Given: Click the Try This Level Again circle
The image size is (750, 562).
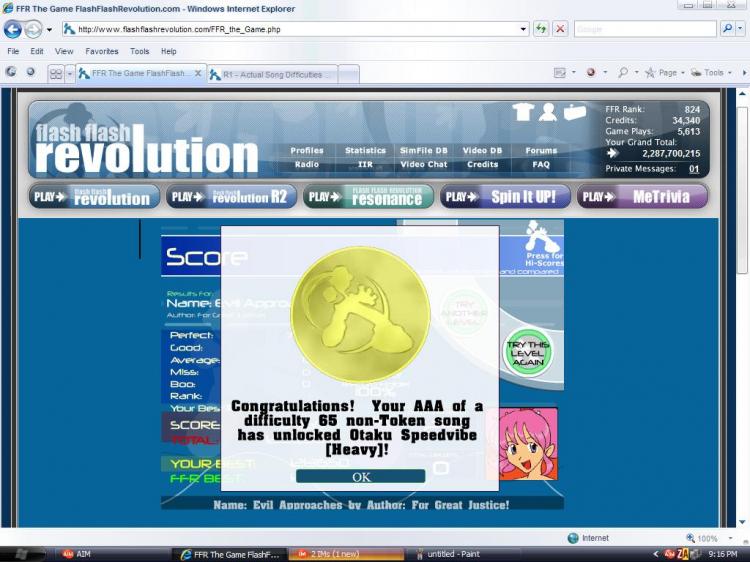Looking at the screenshot, I should pyautogui.click(x=528, y=353).
